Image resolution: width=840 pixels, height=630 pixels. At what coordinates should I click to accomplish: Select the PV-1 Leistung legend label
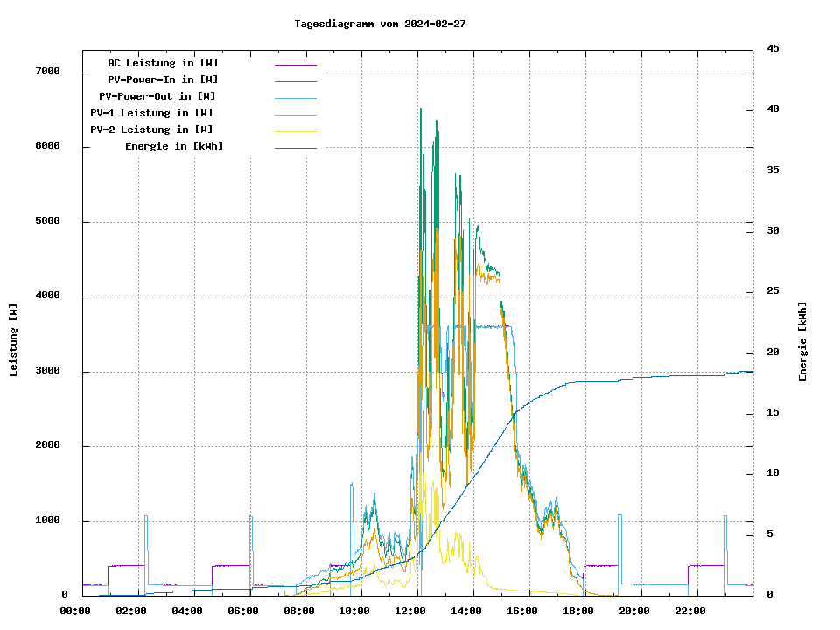151,113
